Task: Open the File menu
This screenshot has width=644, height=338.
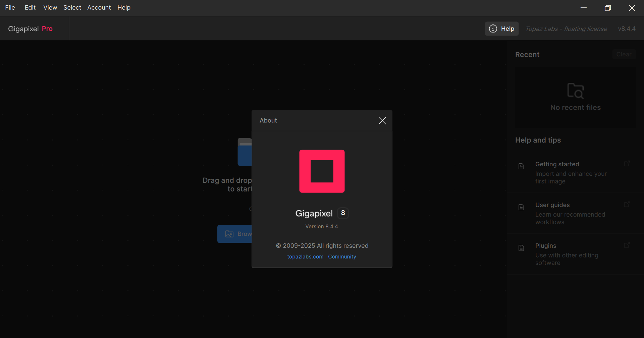Action: pos(10,8)
